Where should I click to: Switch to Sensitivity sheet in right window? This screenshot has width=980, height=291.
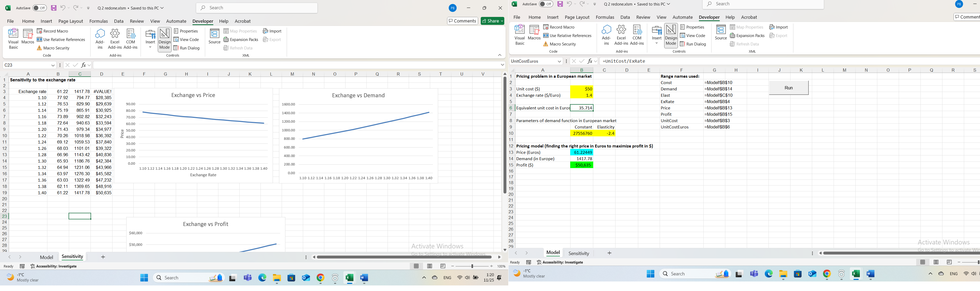578,253
